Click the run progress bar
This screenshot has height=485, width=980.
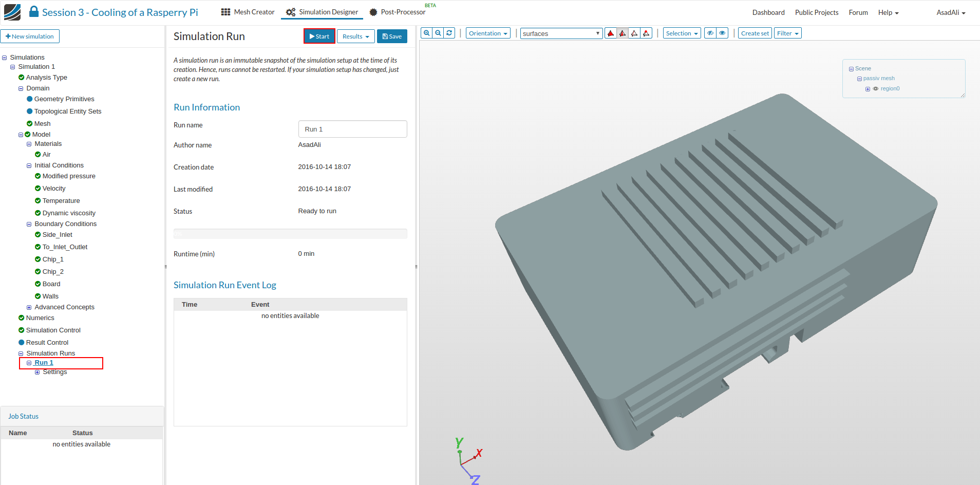click(x=290, y=234)
